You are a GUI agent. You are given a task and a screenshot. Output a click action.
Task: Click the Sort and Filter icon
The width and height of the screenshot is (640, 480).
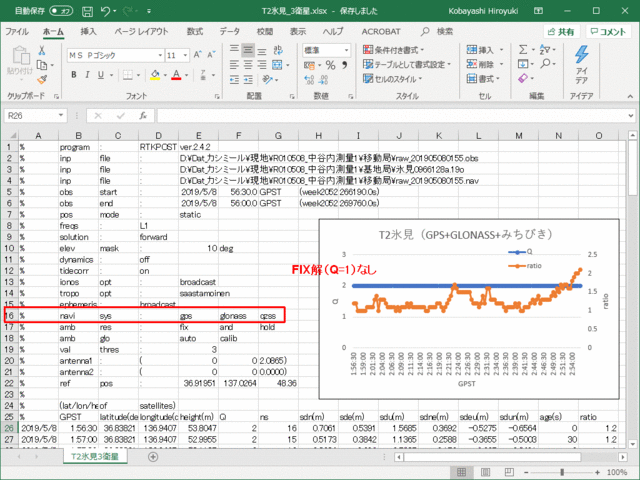[x=545, y=50]
